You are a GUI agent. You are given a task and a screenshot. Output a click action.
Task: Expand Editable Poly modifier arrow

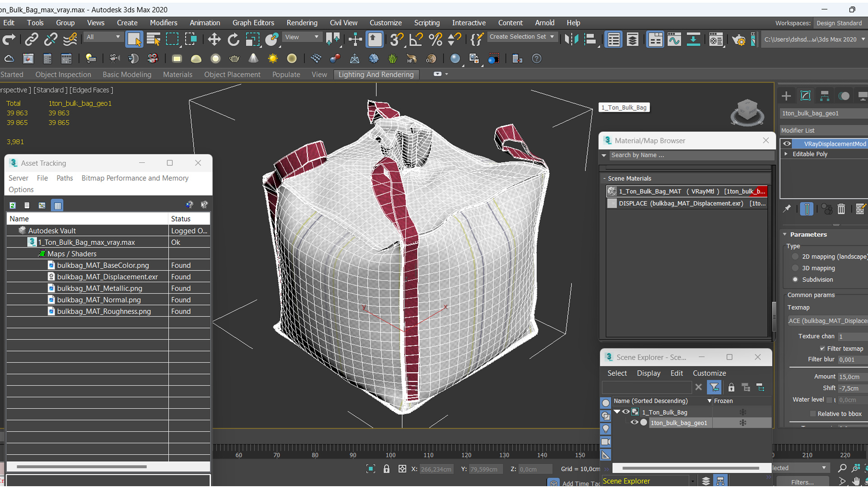(x=786, y=154)
